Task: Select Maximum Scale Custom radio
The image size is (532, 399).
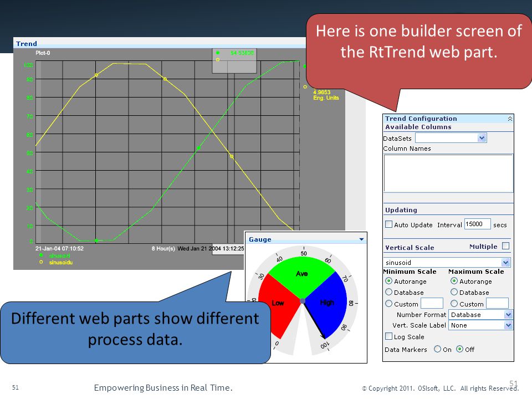Action: [454, 304]
